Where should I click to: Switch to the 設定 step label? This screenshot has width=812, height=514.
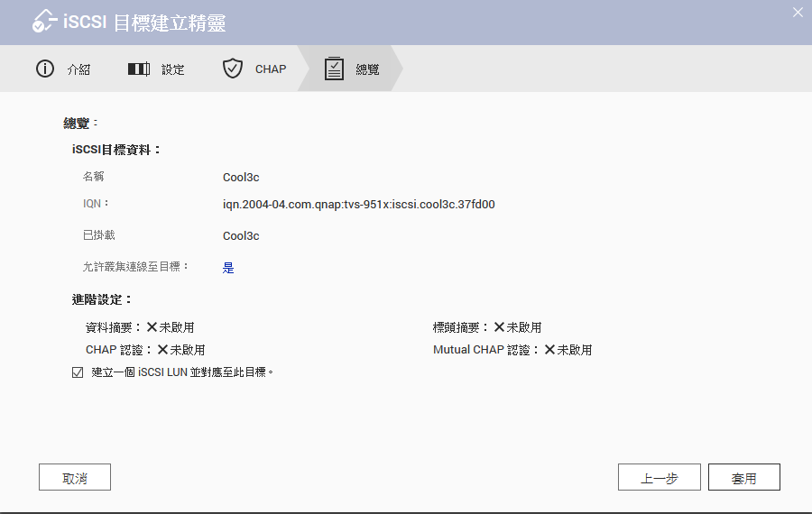tap(173, 69)
